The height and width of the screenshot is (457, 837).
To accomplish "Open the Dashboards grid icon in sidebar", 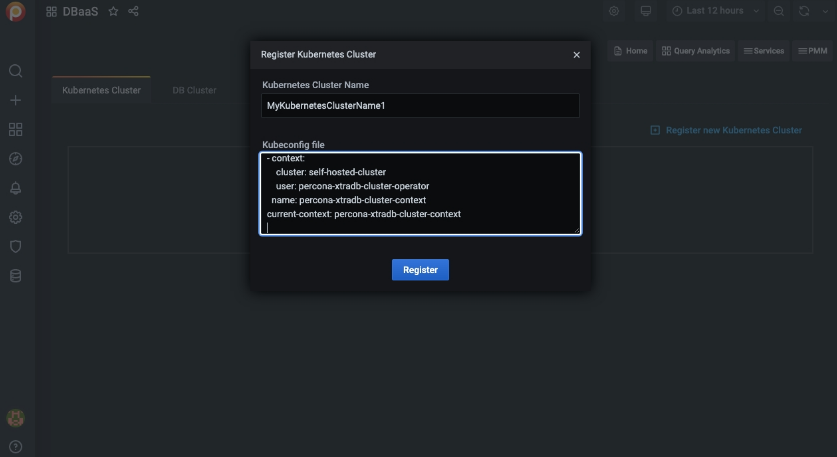I will tap(15, 129).
